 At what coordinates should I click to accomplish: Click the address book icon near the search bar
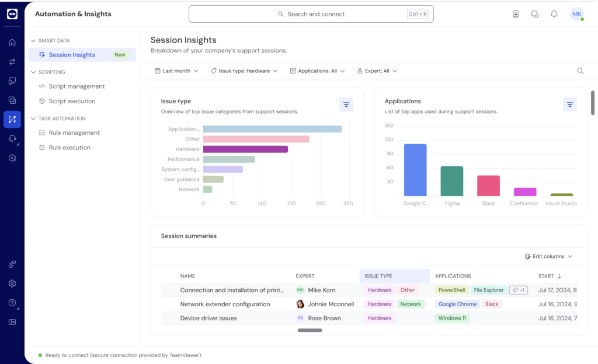[516, 13]
